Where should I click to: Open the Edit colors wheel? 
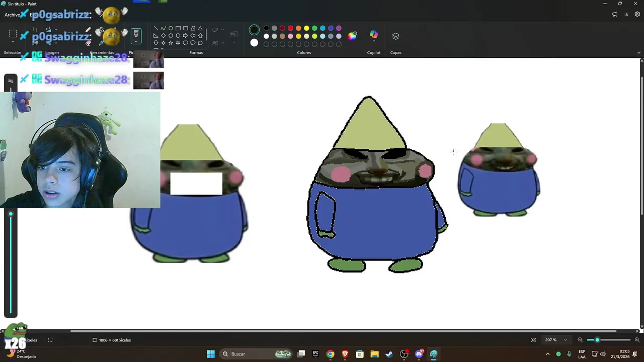pyautogui.click(x=352, y=36)
